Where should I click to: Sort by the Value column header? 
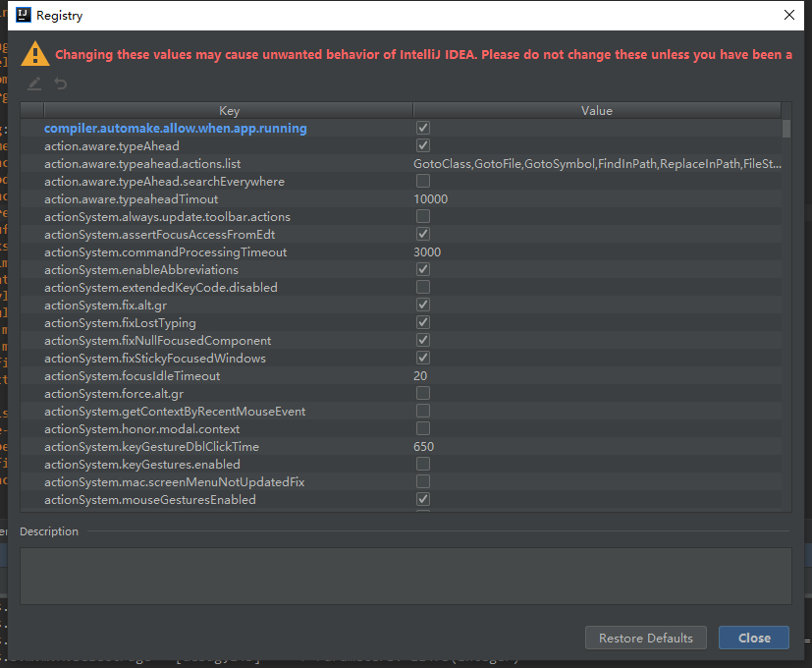(597, 110)
